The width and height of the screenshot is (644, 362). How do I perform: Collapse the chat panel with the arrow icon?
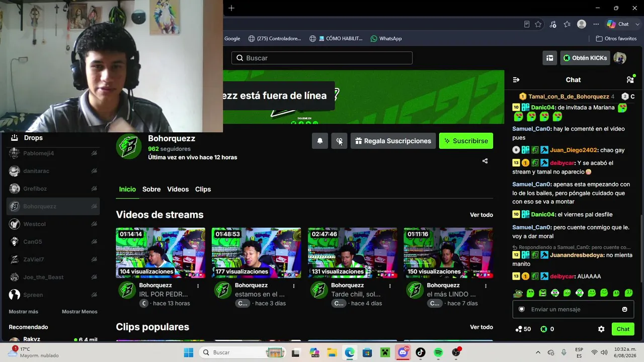516,80
